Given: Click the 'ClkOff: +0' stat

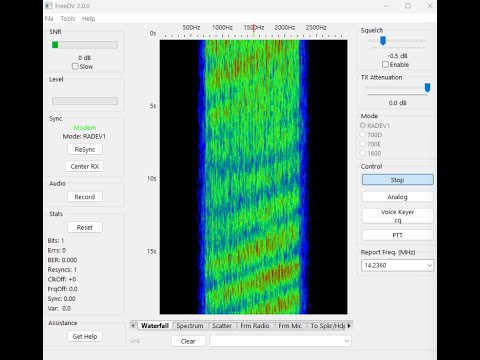Looking at the screenshot, I should (x=62, y=279).
